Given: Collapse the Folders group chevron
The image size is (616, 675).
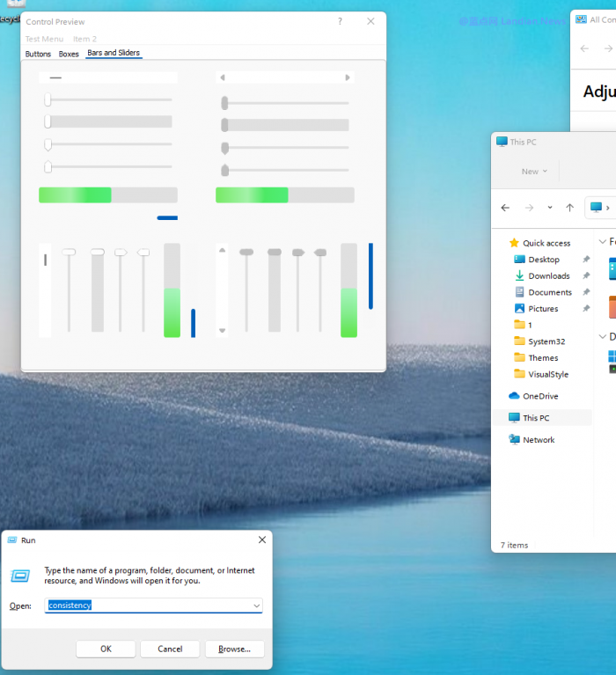Looking at the screenshot, I should pyautogui.click(x=602, y=242).
